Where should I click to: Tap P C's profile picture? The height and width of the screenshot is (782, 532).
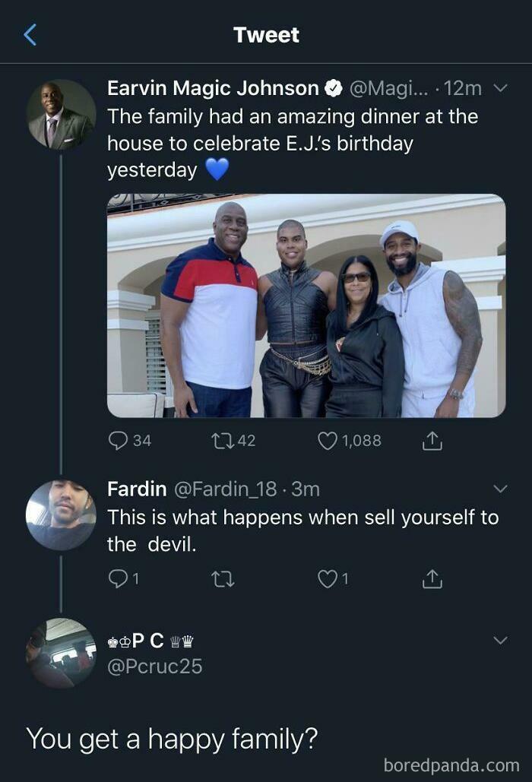point(61,653)
